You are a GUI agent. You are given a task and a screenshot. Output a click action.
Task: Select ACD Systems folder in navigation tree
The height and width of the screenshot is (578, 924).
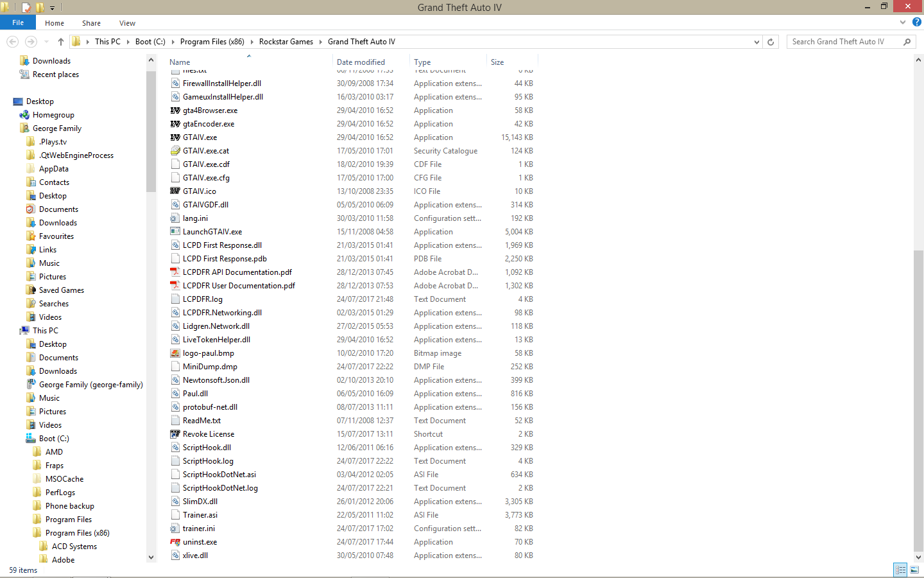[x=74, y=547]
